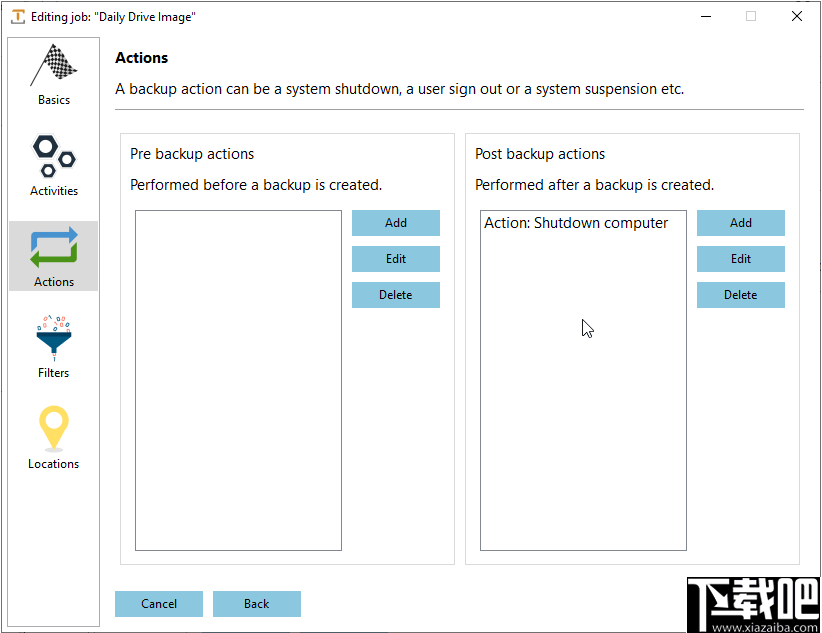Viewport: 822px width, 633px height.
Task: Select the Actions arrows icon
Action: (x=54, y=247)
